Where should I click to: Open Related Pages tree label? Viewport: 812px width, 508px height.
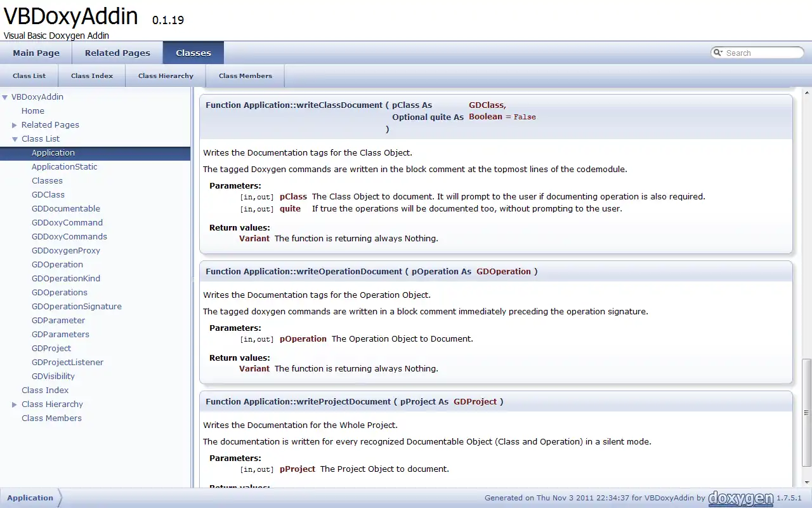(50, 125)
